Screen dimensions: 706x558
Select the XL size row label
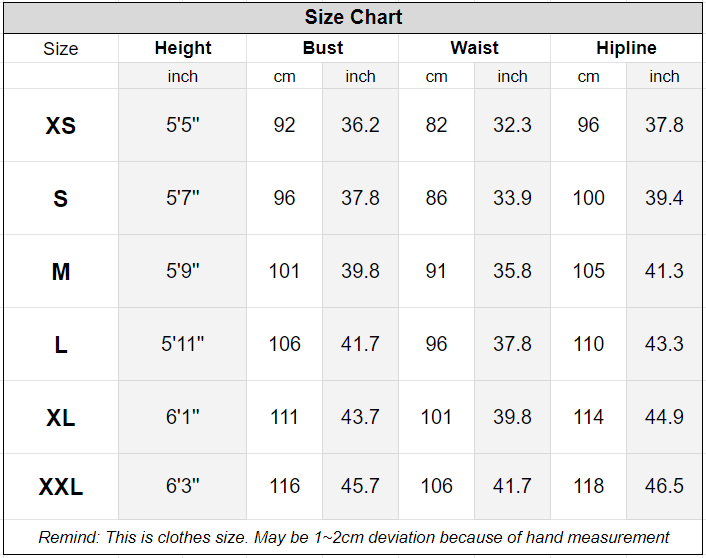click(x=61, y=417)
